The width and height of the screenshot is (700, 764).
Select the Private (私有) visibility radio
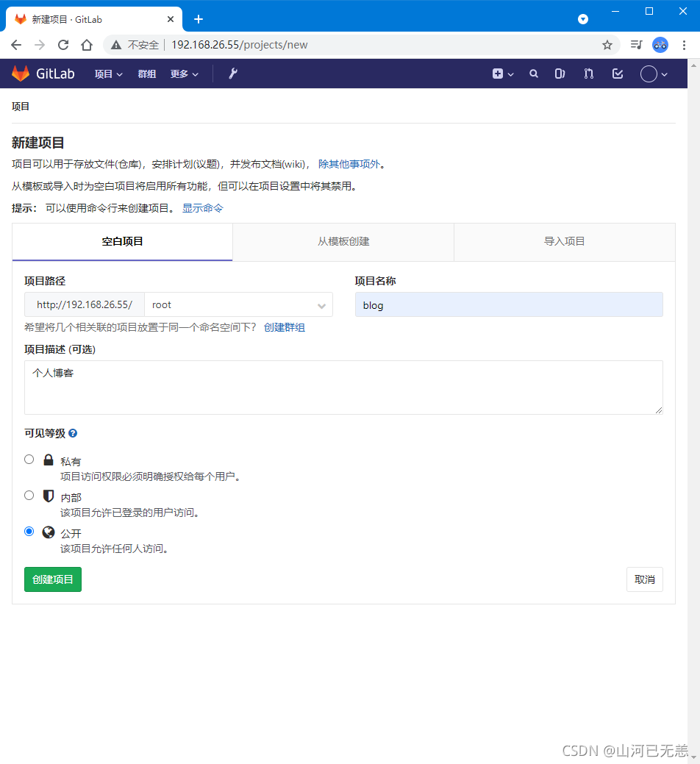tap(29, 460)
